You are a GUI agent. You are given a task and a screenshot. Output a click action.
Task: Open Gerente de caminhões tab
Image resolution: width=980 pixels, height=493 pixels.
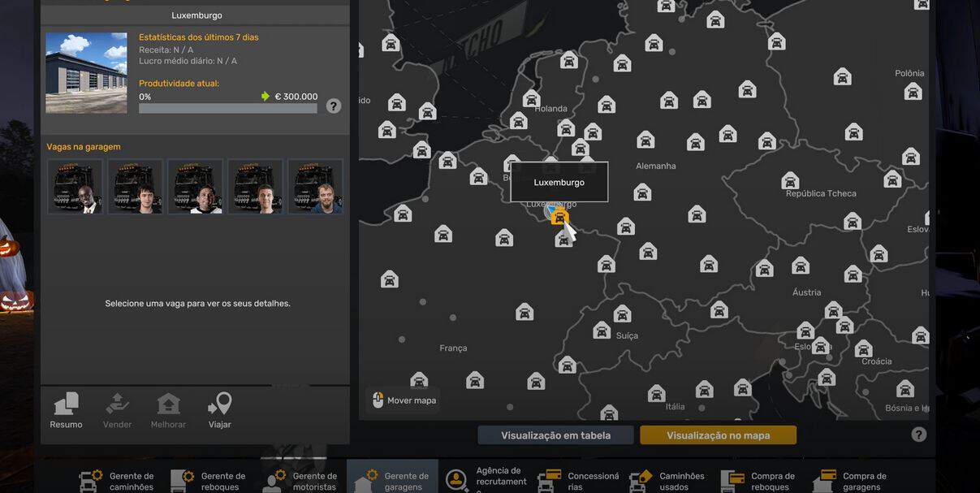[118, 480]
